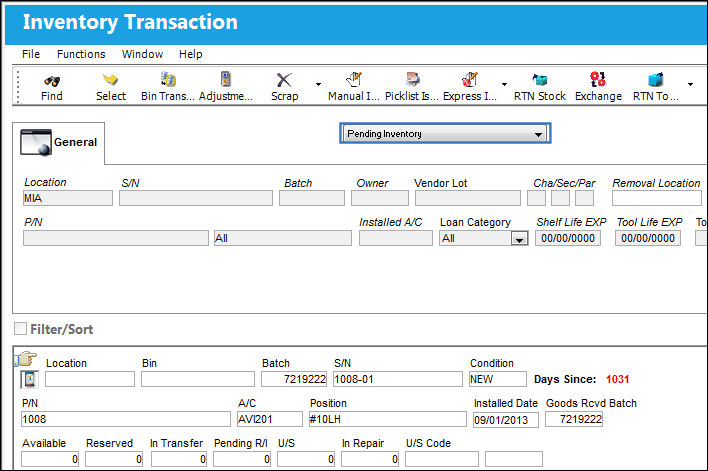Open the Functions menu
This screenshot has height=471, width=708.
pyautogui.click(x=81, y=54)
